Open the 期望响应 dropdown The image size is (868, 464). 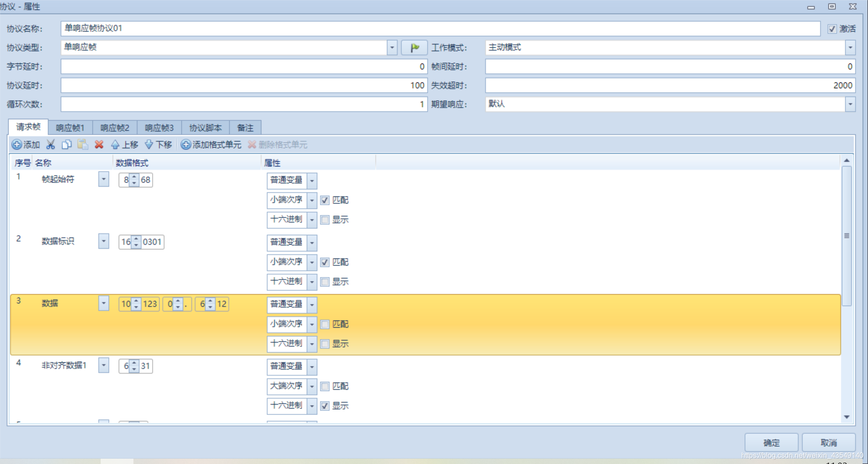[x=850, y=104]
